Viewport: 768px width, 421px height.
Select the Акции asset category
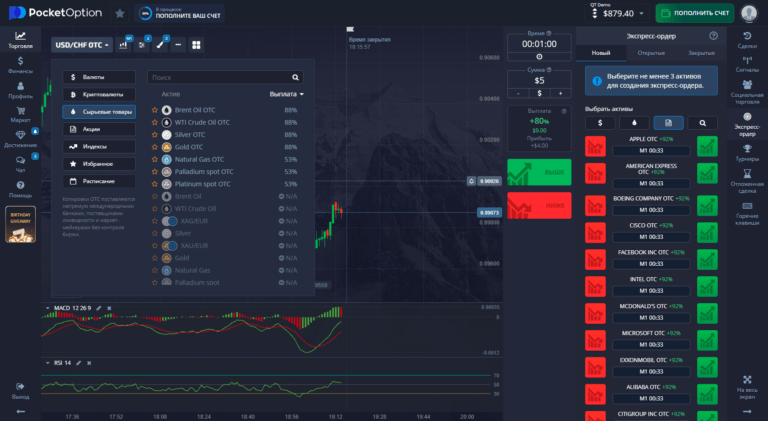(x=98, y=129)
